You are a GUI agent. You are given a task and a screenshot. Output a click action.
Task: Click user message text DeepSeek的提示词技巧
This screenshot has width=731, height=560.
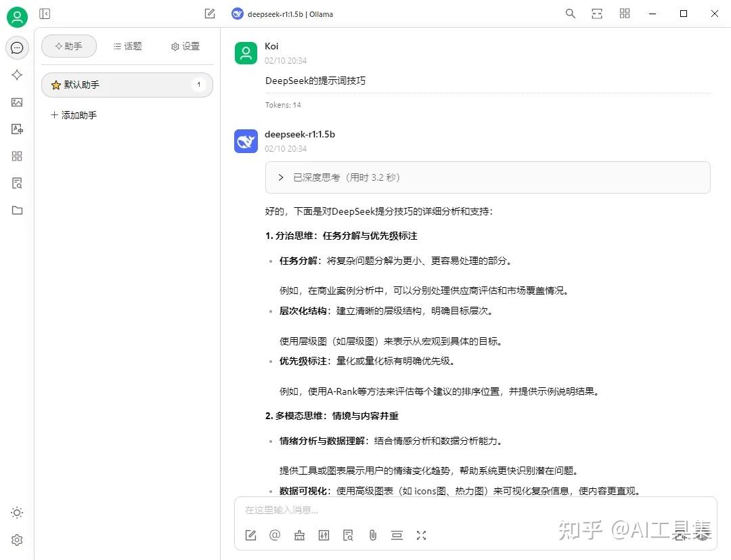(x=315, y=81)
